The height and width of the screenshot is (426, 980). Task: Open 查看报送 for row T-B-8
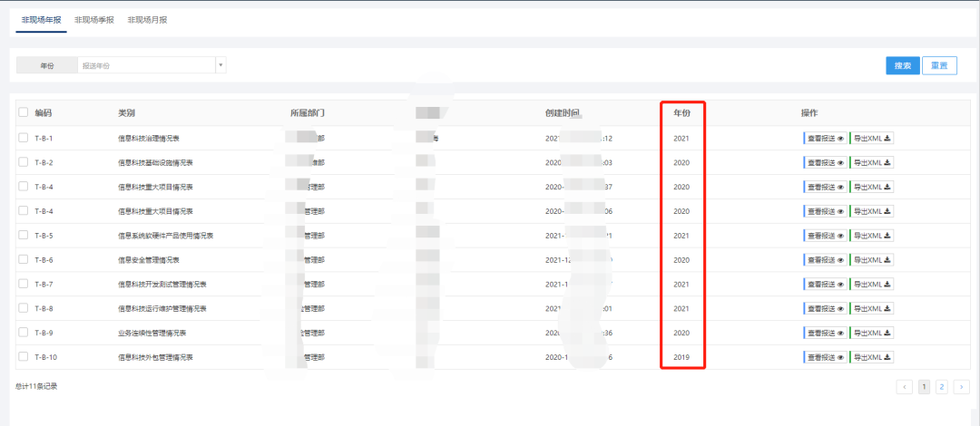point(825,308)
